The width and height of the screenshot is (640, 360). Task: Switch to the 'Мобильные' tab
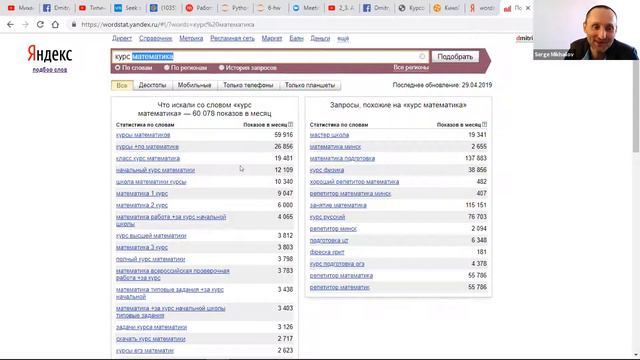(x=194, y=85)
